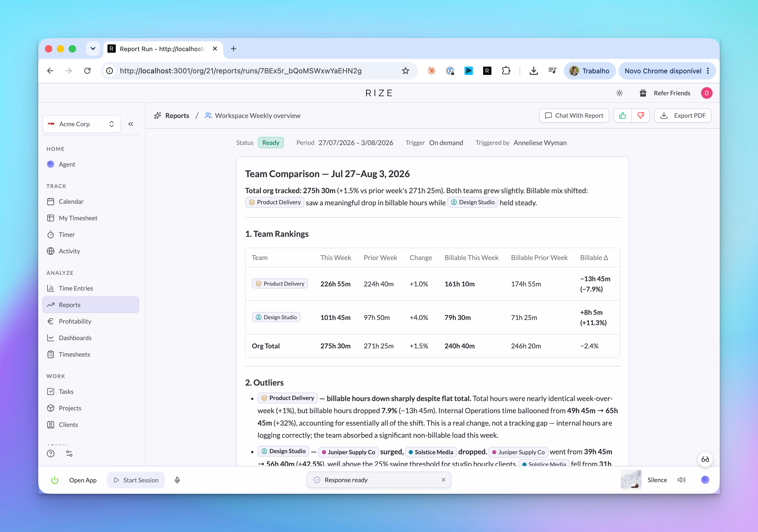Click Product Delivery tag in rankings table

[280, 284]
